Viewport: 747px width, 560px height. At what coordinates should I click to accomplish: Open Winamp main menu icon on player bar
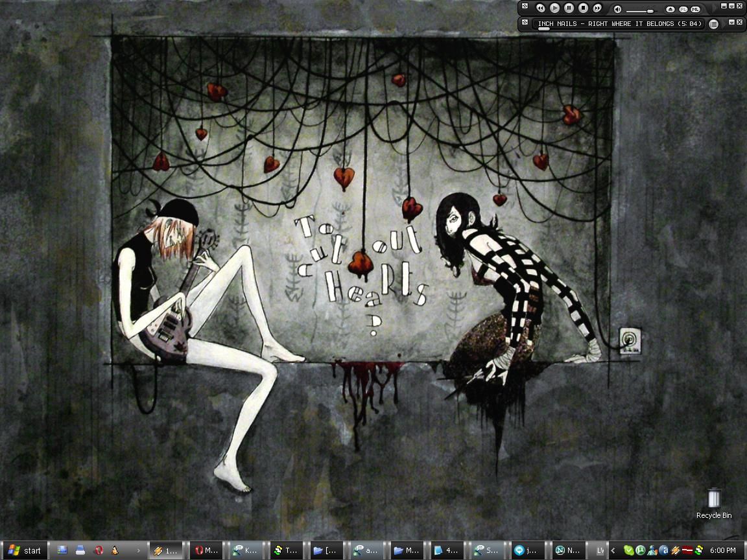coord(525,6)
